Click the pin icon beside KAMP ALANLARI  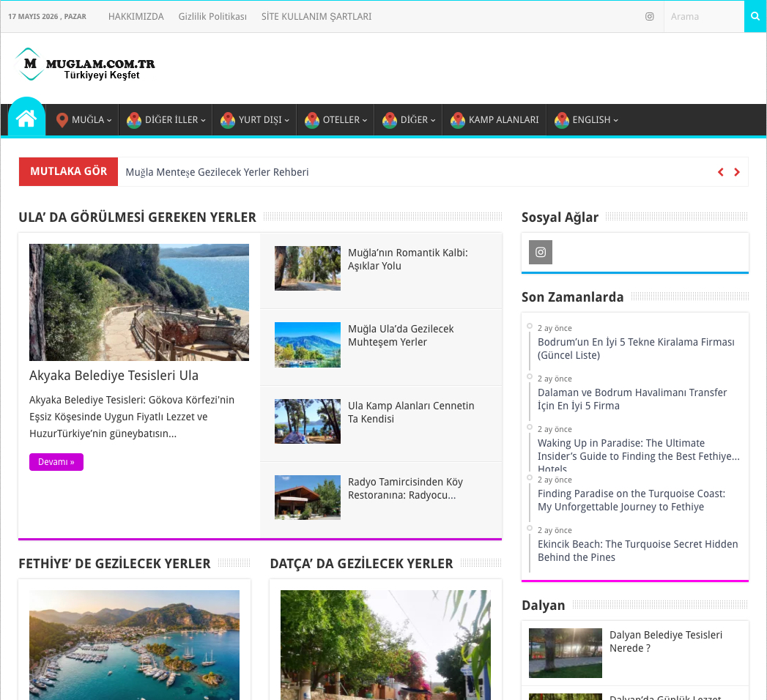point(457,120)
